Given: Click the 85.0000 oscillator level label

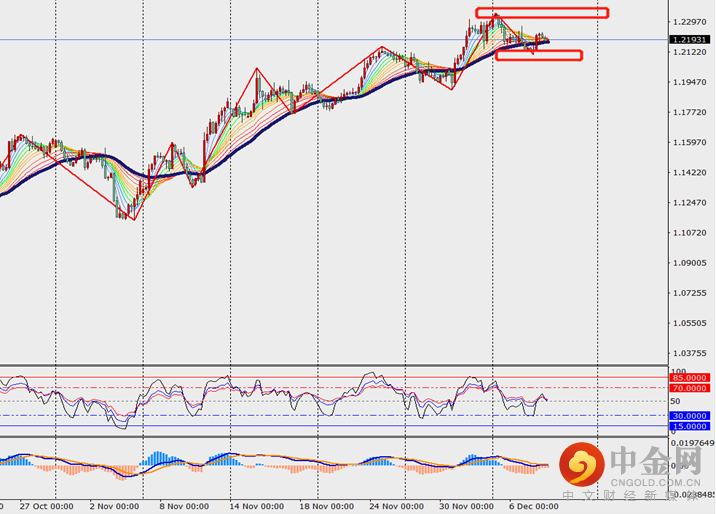Looking at the screenshot, I should pyautogui.click(x=690, y=378).
